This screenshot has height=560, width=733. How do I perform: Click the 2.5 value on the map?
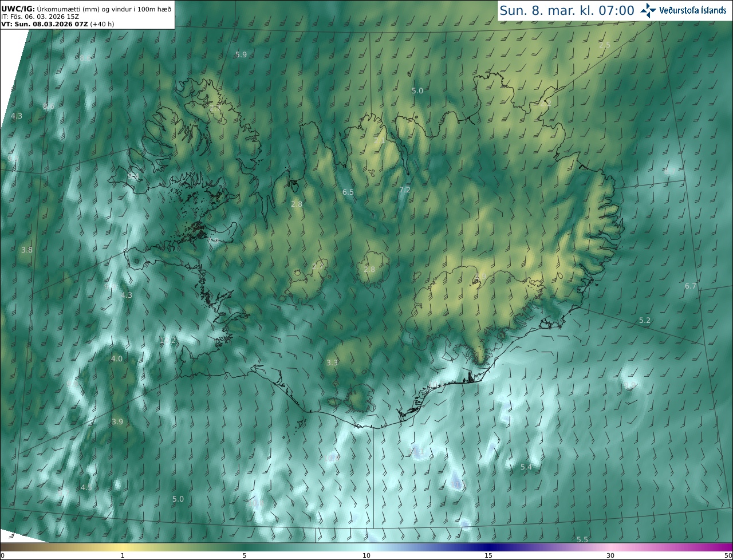coord(605,45)
